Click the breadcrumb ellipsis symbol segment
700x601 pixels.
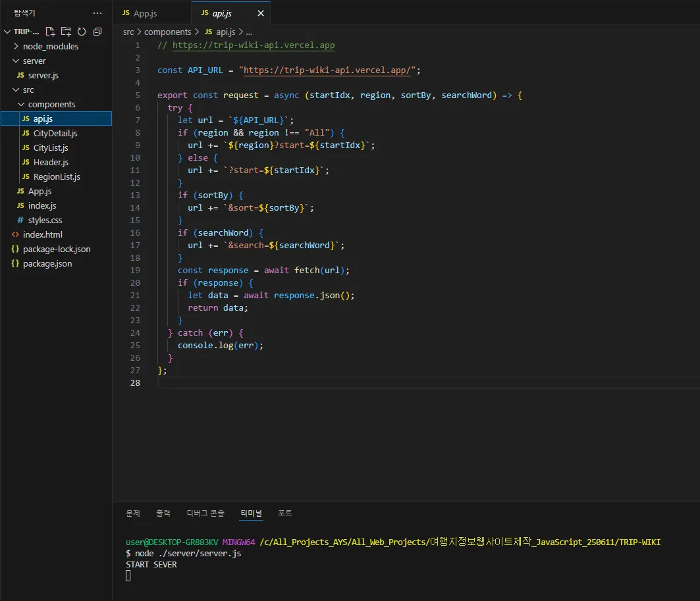point(249,32)
